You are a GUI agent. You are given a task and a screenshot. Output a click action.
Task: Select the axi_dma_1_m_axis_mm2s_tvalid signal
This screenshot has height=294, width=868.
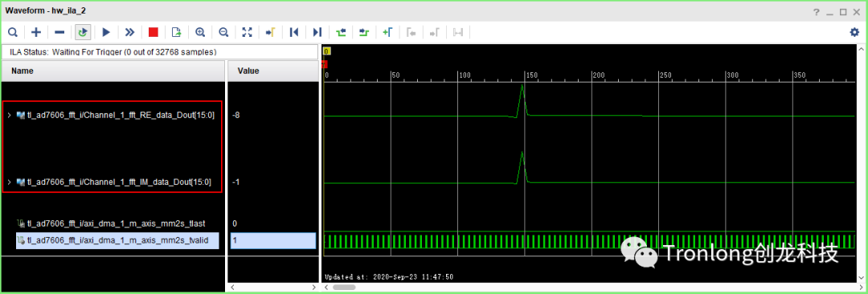tap(117, 240)
